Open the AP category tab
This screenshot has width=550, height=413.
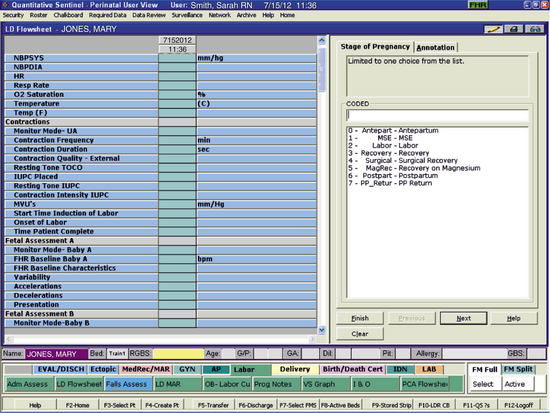(x=216, y=369)
